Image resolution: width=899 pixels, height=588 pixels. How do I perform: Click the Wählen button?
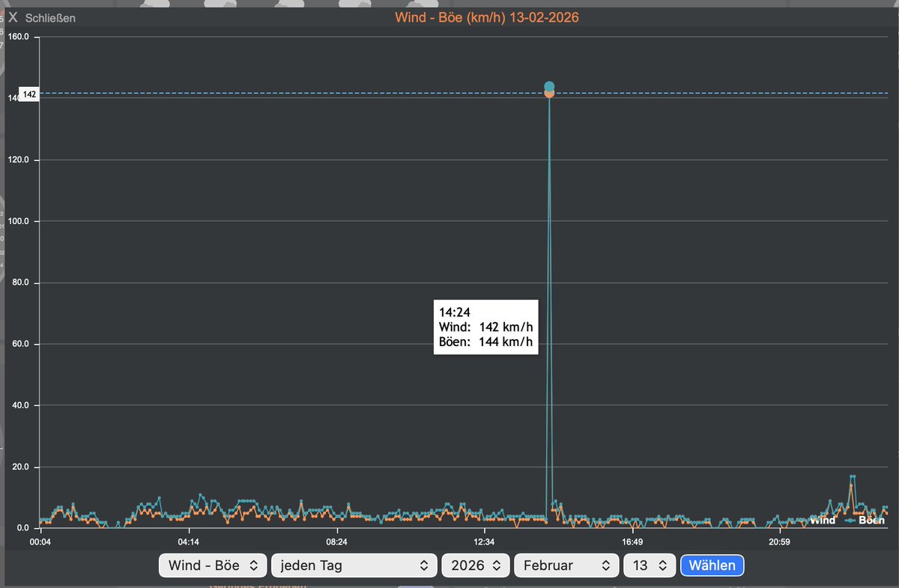coord(712,566)
